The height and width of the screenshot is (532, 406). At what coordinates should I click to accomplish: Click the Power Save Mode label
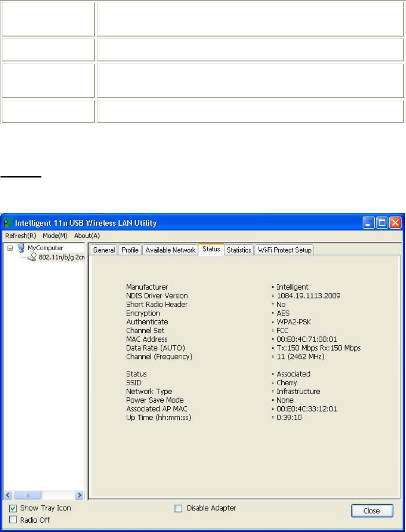click(155, 400)
